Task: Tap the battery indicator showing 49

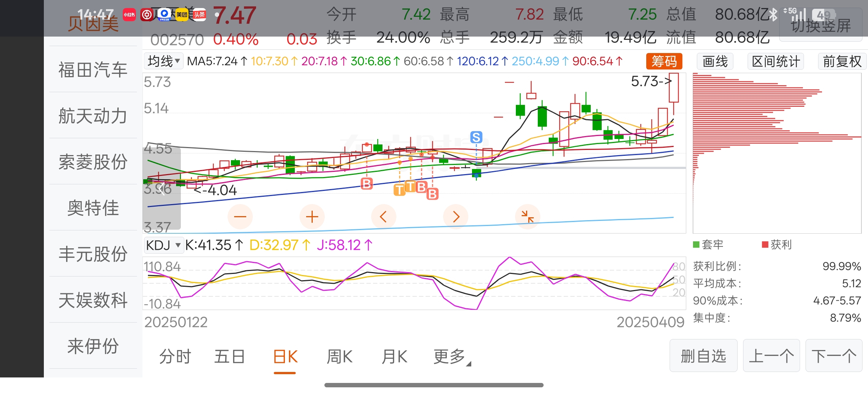Action: (x=823, y=15)
